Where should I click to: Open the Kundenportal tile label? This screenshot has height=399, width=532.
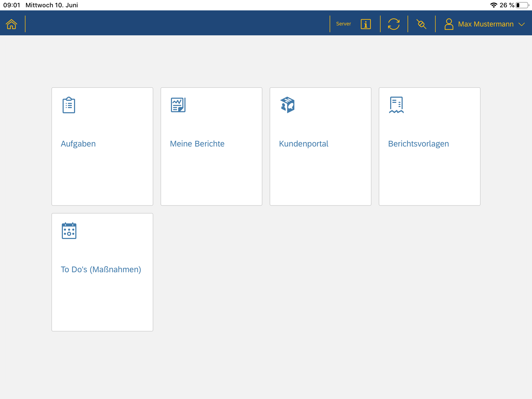pyautogui.click(x=303, y=144)
